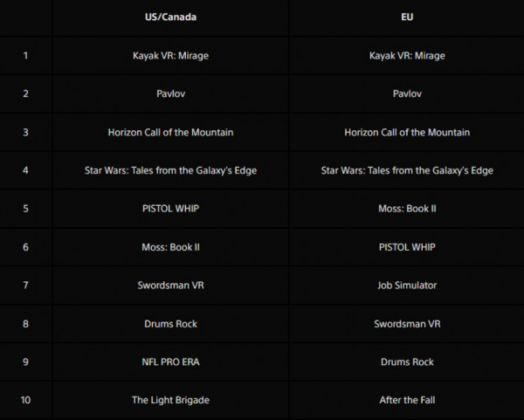Click Drums Rock in rank 8 row

coord(170,324)
